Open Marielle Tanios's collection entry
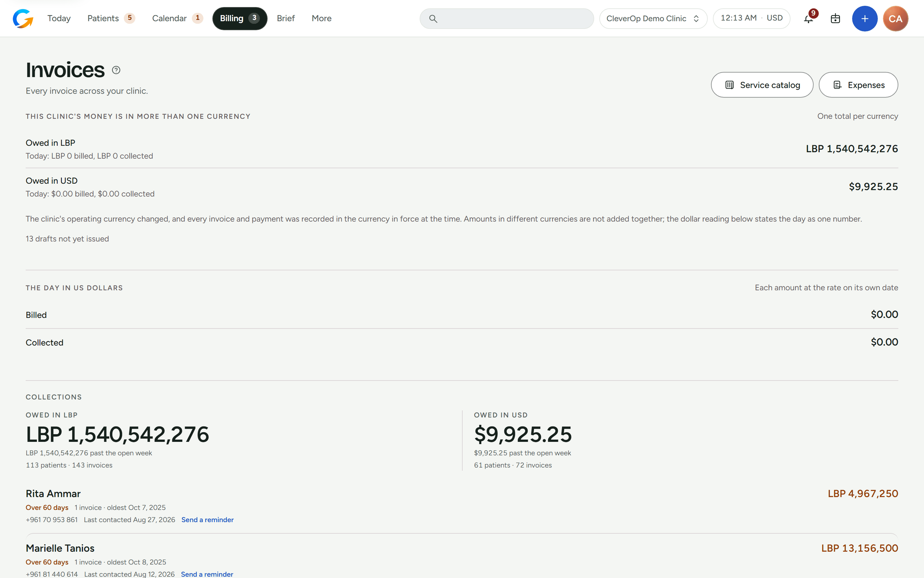The image size is (924, 578). tap(462, 556)
